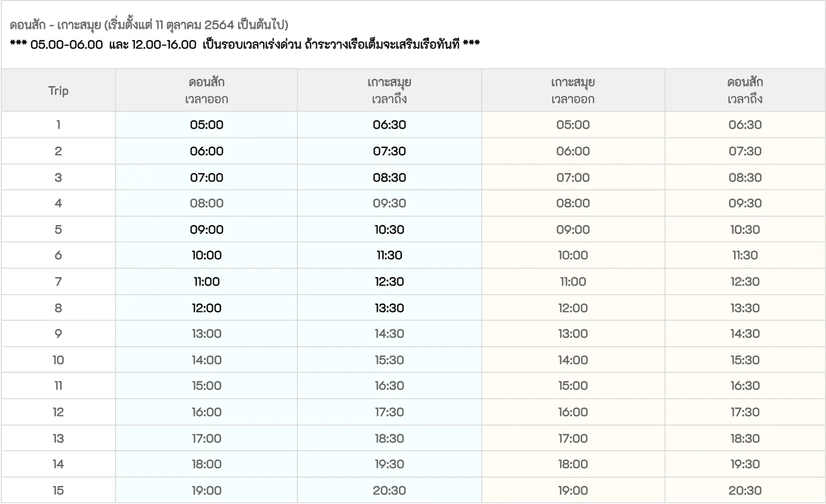Image resolution: width=826 pixels, height=504 pixels.
Task: Select Trip 14 Donsak departure 18:00
Action: click(x=206, y=464)
